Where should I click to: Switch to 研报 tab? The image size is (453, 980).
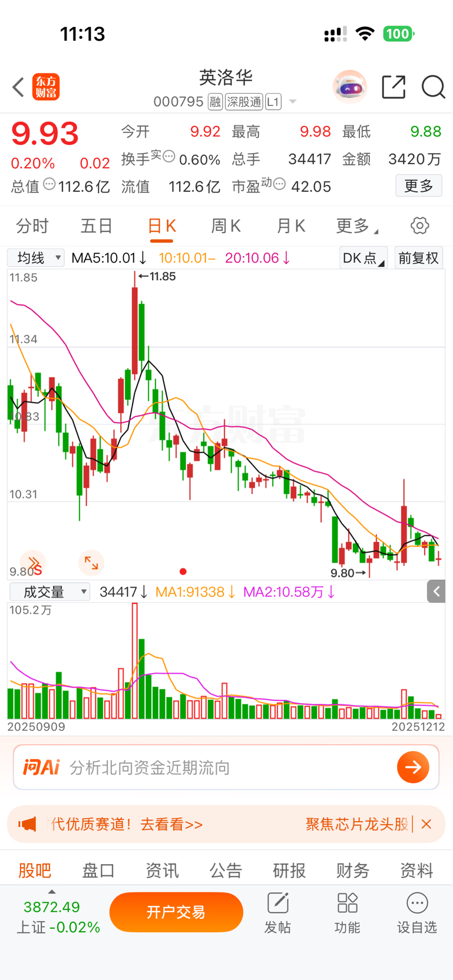click(289, 870)
